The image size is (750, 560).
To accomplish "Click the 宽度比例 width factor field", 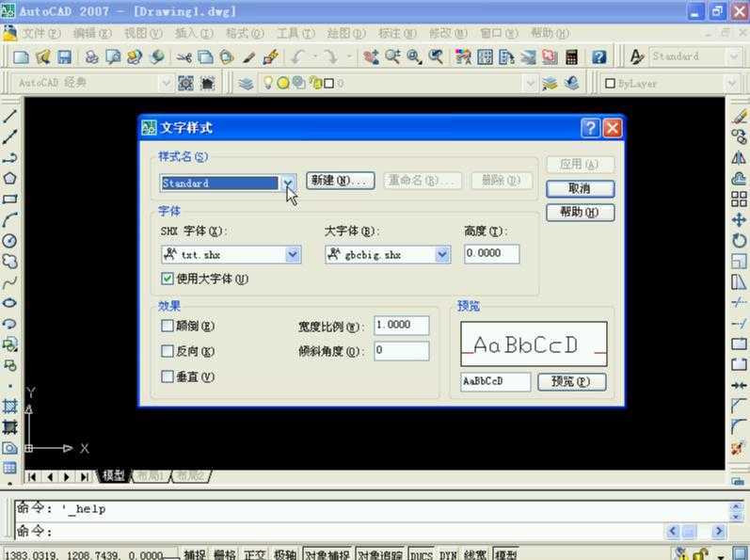I will [x=402, y=326].
